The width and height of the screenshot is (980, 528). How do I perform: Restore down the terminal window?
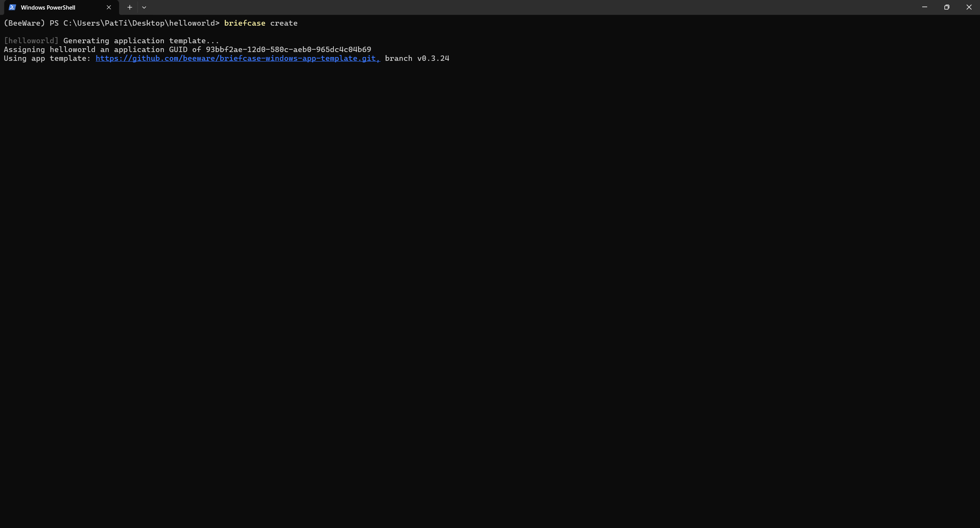click(x=947, y=7)
